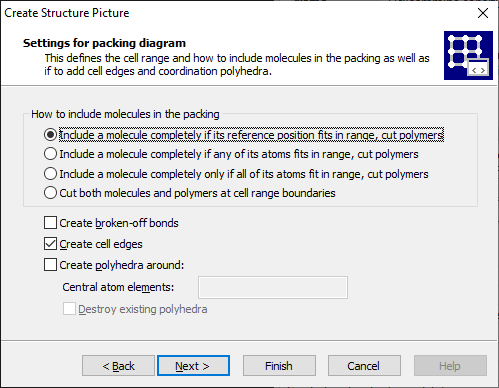Go back with the Back button

point(118,366)
